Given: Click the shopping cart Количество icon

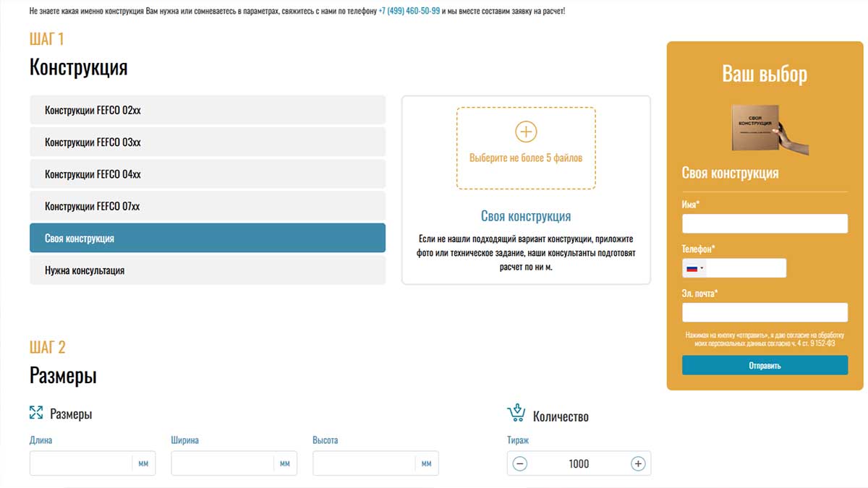Looking at the screenshot, I should tap(516, 414).
